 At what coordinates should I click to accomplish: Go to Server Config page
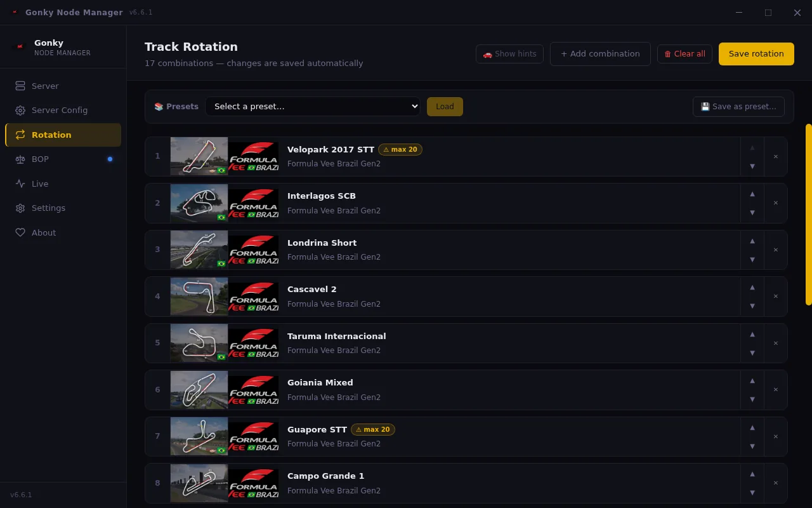point(63,110)
